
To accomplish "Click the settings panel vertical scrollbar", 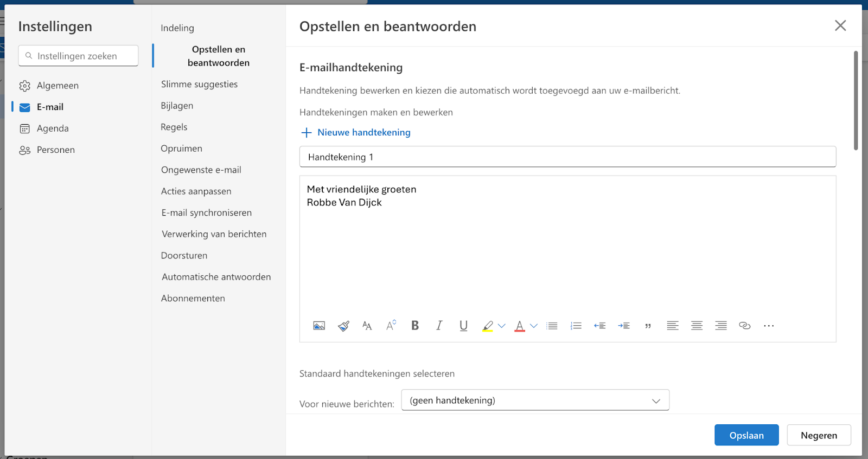I will [x=856, y=100].
